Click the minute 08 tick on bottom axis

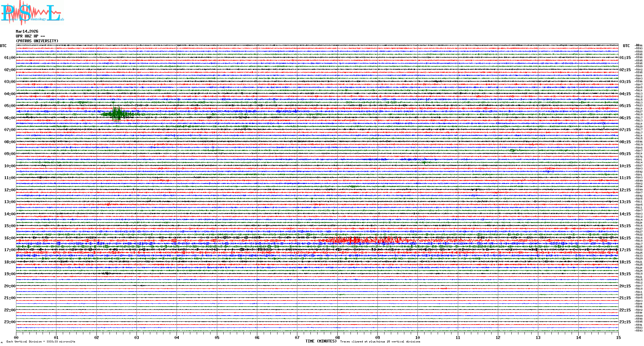coord(337,337)
